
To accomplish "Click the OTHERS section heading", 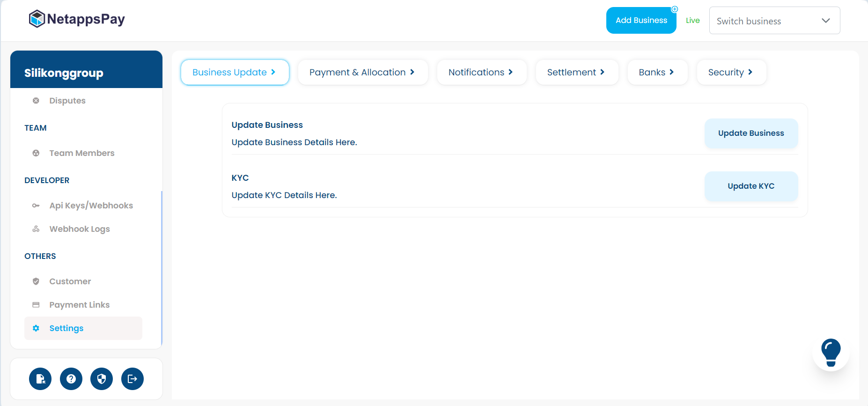I will 40,256.
